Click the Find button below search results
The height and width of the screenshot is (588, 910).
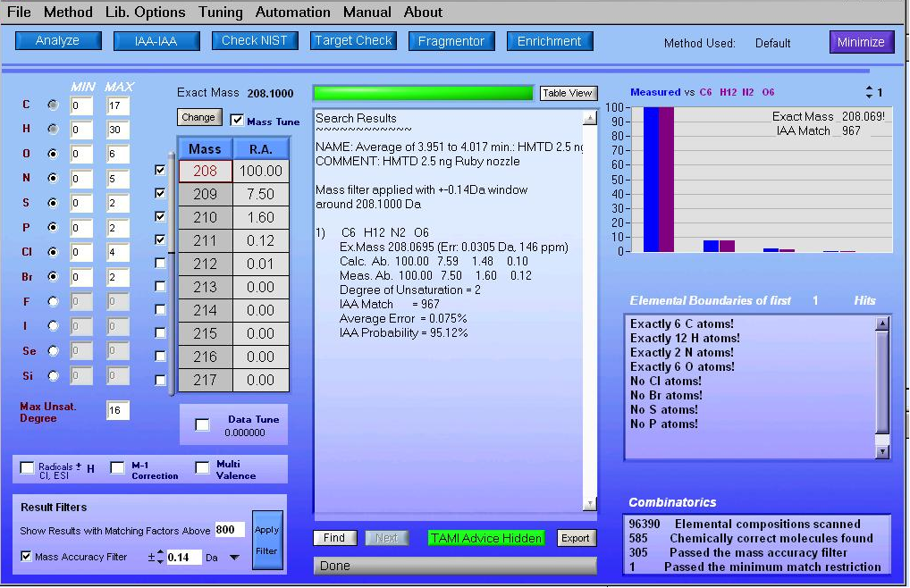point(334,538)
